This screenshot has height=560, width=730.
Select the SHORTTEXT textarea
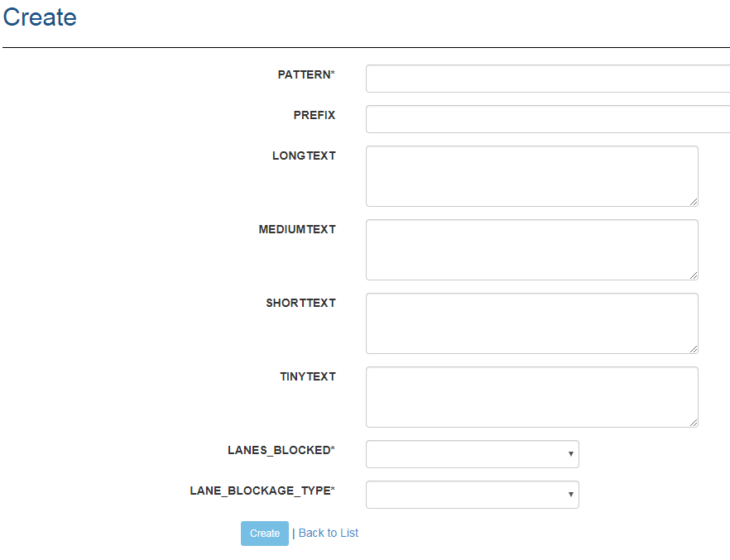tap(531, 323)
